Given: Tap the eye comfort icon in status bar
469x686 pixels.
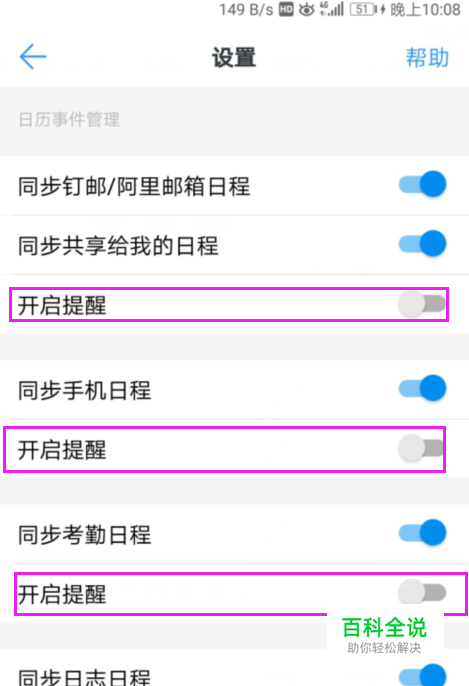Looking at the screenshot, I should (306, 9).
